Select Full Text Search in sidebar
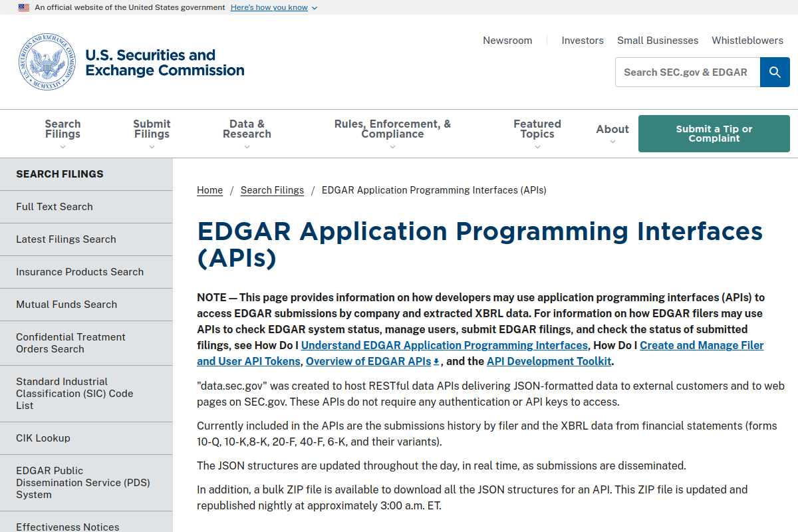 (x=86, y=207)
